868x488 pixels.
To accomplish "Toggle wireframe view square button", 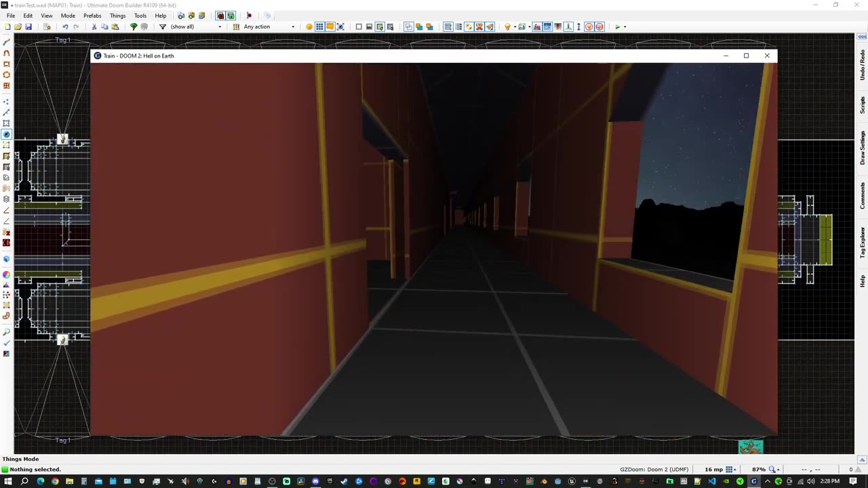I will point(359,26).
